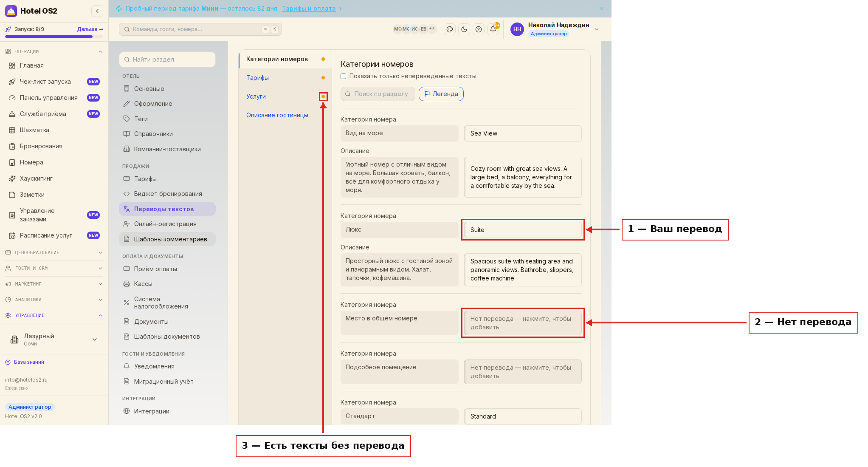Enable show only untranslated texts checkbox

pyautogui.click(x=343, y=76)
